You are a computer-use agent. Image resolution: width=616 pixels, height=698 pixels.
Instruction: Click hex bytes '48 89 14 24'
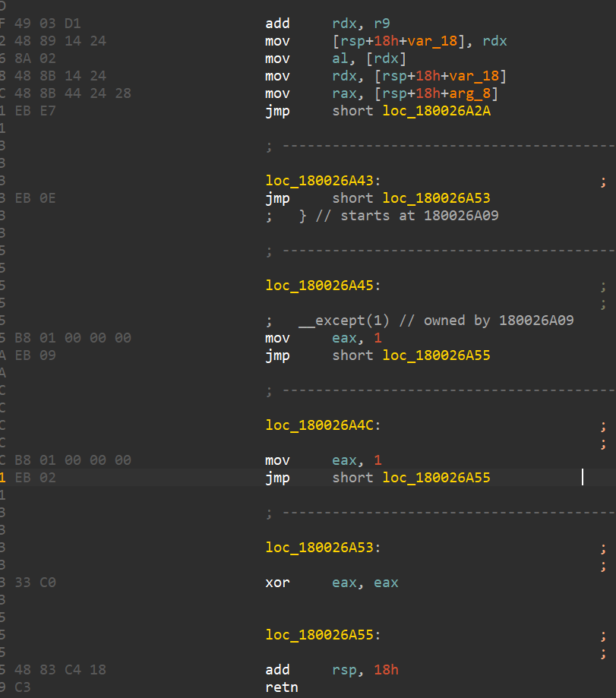60,41
